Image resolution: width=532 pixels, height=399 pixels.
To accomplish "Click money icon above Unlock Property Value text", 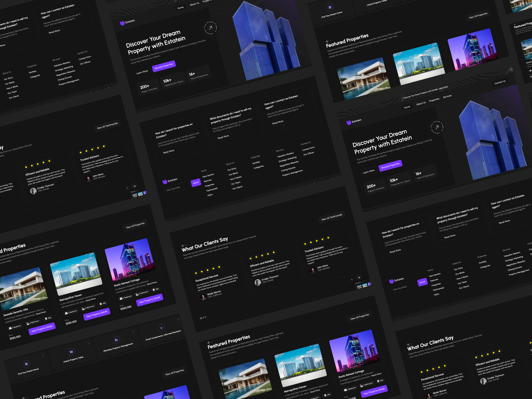I will 71,352.
